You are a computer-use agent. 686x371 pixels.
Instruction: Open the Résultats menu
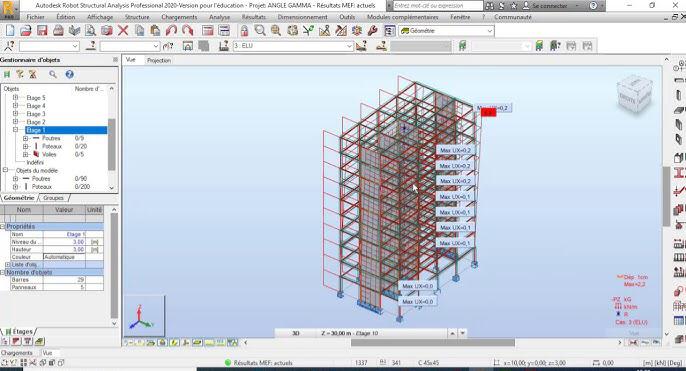tap(254, 17)
